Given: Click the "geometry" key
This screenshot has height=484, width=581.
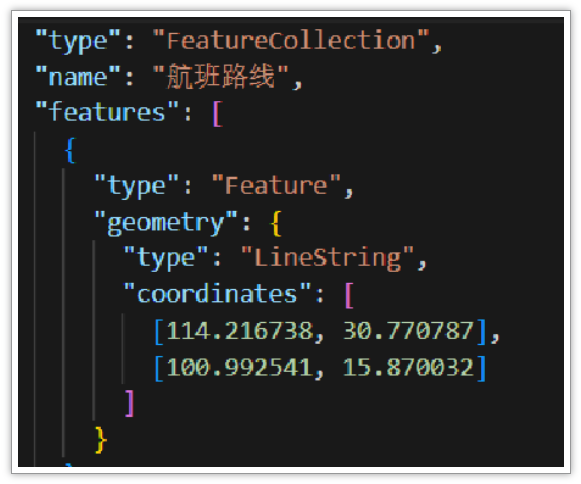Looking at the screenshot, I should [x=166, y=222].
